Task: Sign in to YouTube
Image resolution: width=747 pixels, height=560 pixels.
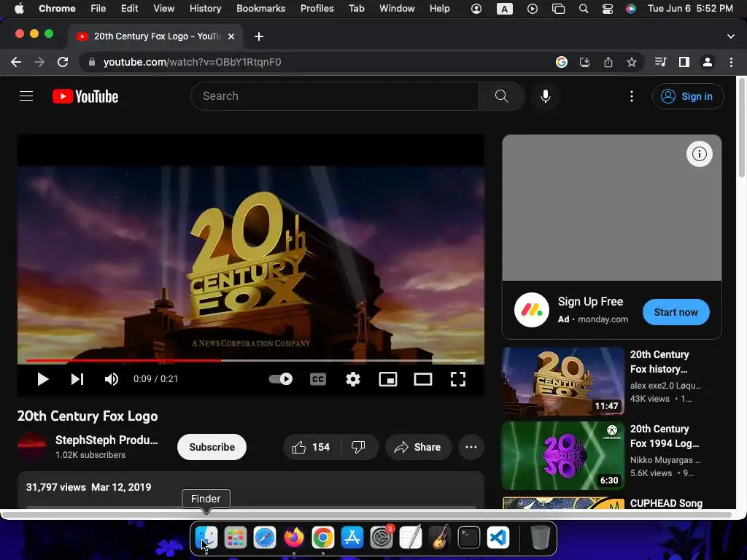Action: [687, 96]
